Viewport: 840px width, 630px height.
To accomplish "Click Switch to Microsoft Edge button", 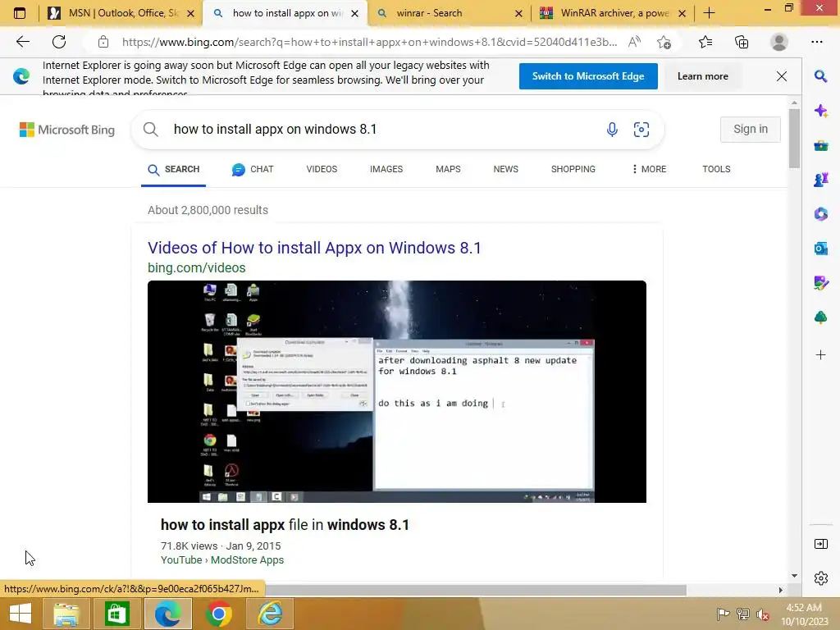I will pos(588,76).
